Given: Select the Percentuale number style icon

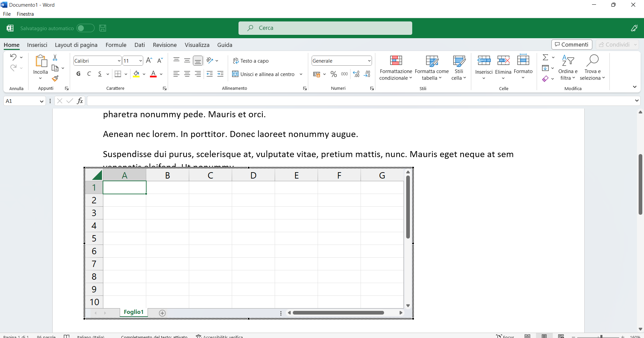Looking at the screenshot, I should pos(333,74).
